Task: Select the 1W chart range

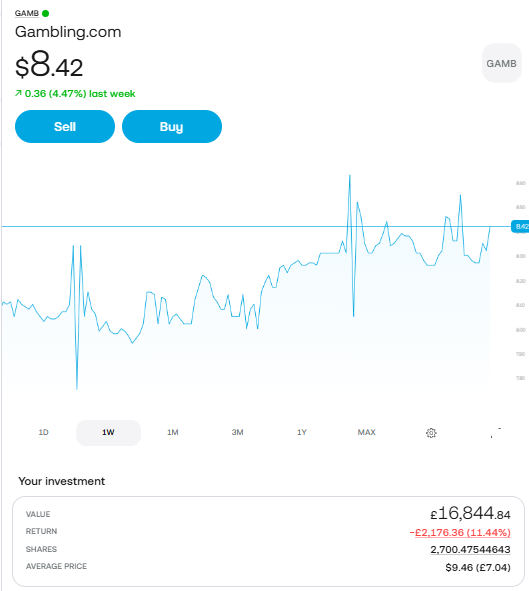Action: click(x=108, y=432)
